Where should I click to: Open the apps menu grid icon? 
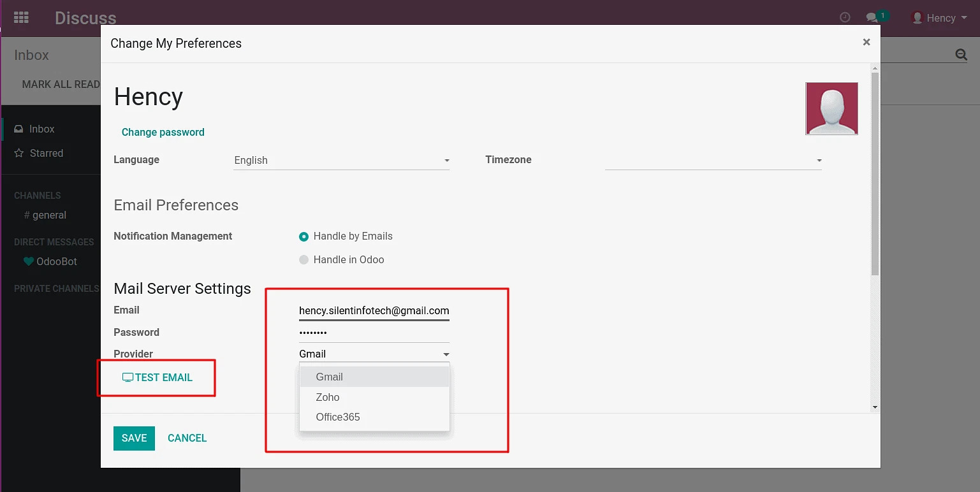(21, 17)
